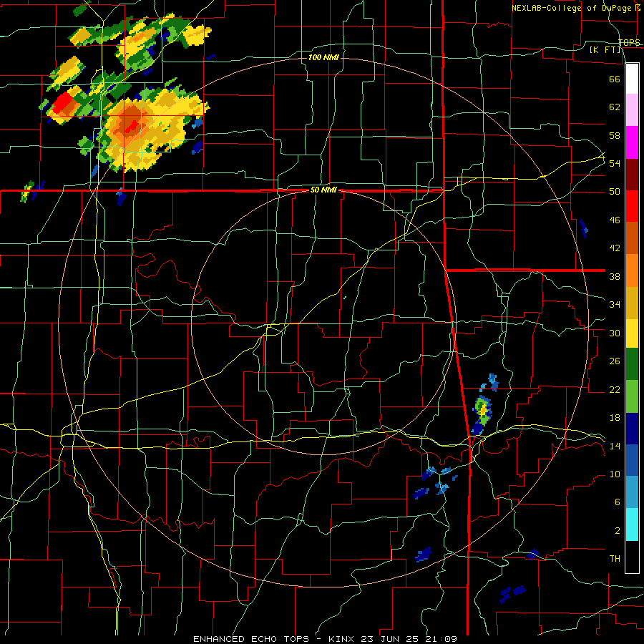Click the "KINX" radar site identifier
The image size is (644, 644).
click(343, 639)
